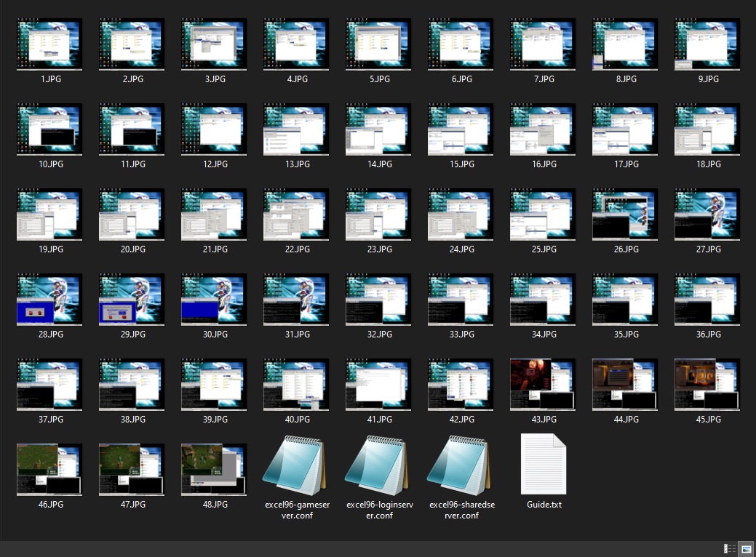The height and width of the screenshot is (557, 756).
Task: Choose the 36.JPG thumbnail
Action: coord(708,300)
